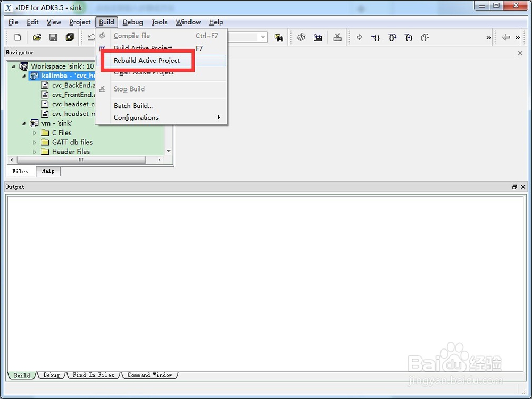Click the New file toolbar icon

pos(18,37)
